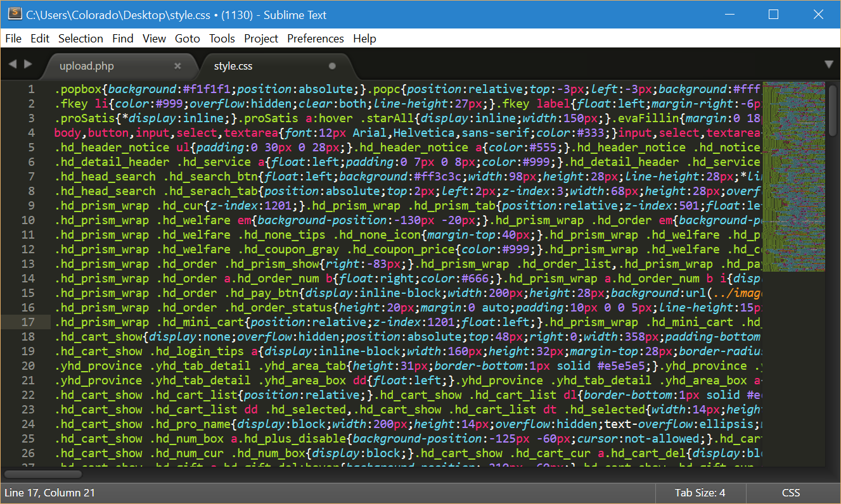841x504 pixels.
Task: Click the .hd_prism_show selector
Action: (271, 264)
